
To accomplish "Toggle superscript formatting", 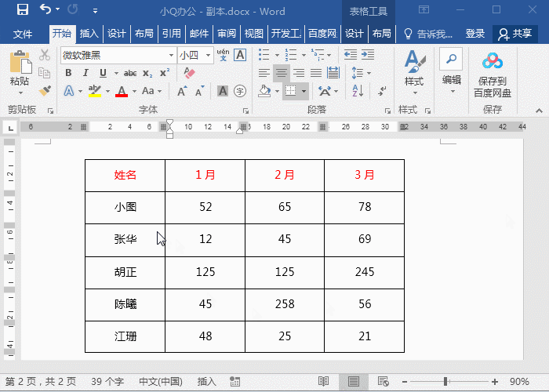I will click(x=165, y=73).
